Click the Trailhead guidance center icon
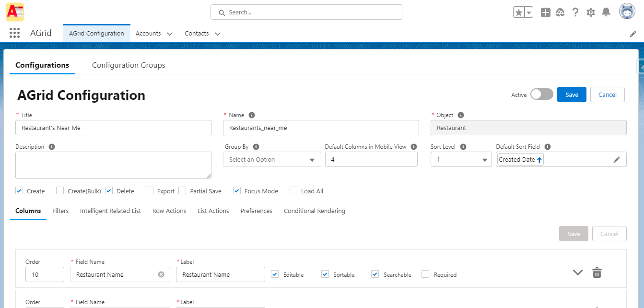Viewport: 644px width, 308px height. click(x=560, y=12)
